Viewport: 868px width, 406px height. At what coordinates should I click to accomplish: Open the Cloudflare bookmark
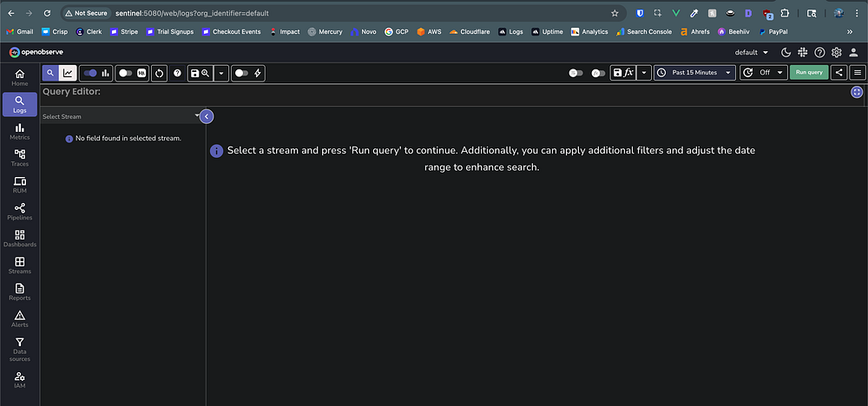tap(470, 31)
